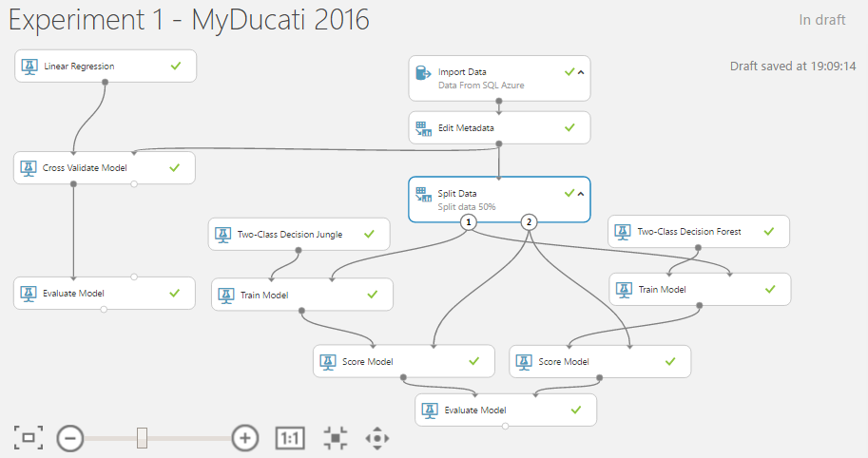Select Split Data output port 2
Image resolution: width=868 pixels, height=458 pixels.
pyautogui.click(x=530, y=222)
